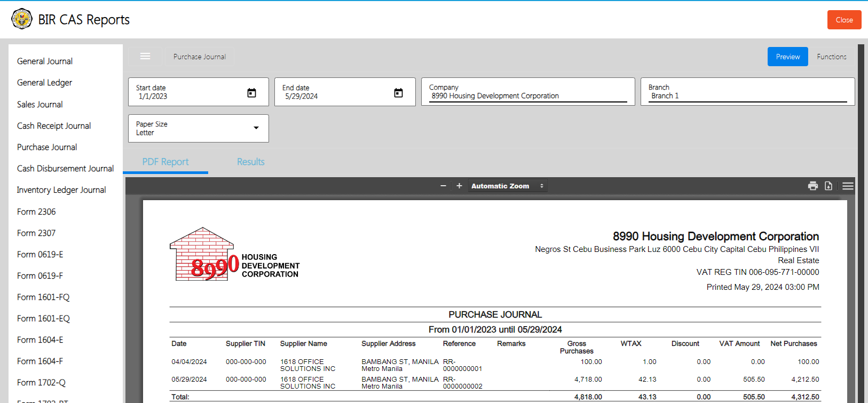This screenshot has height=403, width=868.
Task: Open Cash Receipt Journal report
Action: [x=54, y=126]
